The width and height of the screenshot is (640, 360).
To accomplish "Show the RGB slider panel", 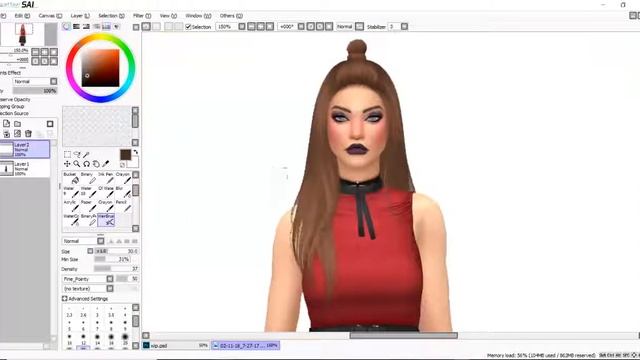I will click(x=76, y=27).
